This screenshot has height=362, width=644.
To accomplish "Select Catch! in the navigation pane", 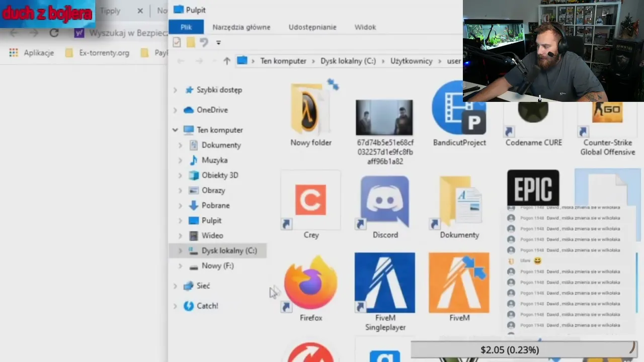I will click(x=207, y=306).
